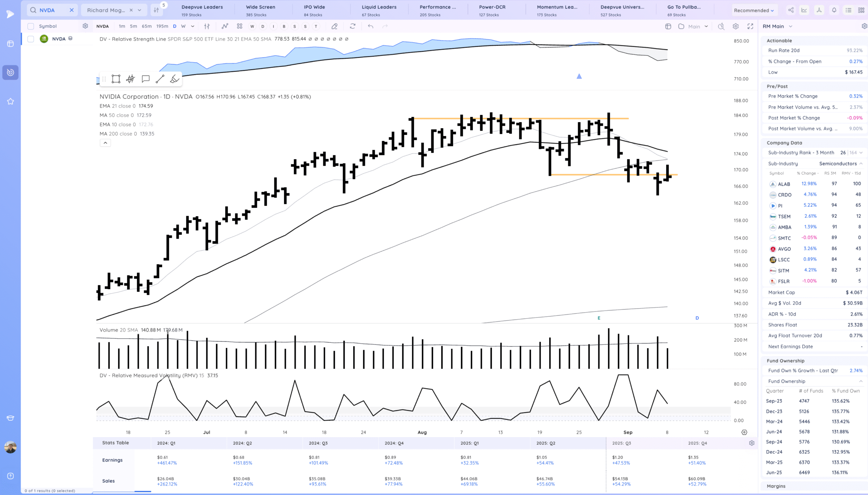
Task: Open the favorites star in left sidebar
Action: pos(11,101)
